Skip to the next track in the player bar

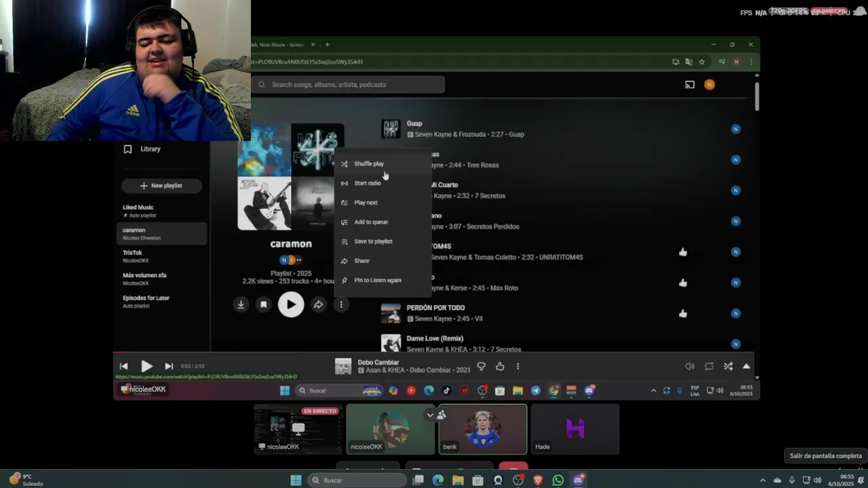(169, 366)
